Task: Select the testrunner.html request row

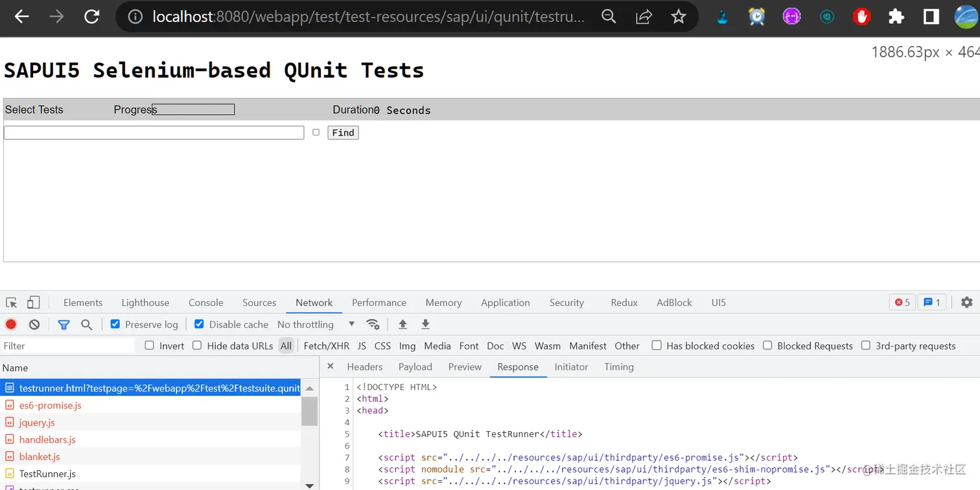Action: (x=150, y=388)
